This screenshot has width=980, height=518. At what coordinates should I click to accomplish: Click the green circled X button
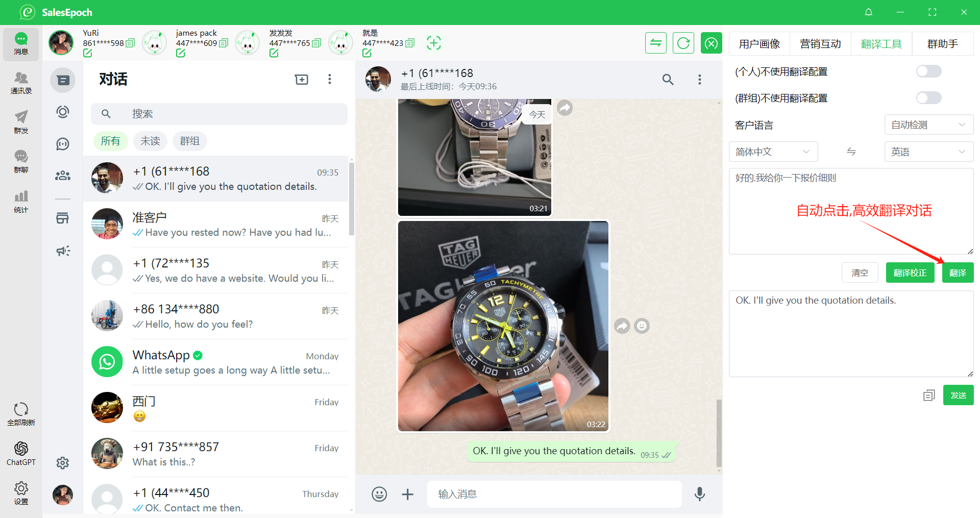click(x=712, y=43)
